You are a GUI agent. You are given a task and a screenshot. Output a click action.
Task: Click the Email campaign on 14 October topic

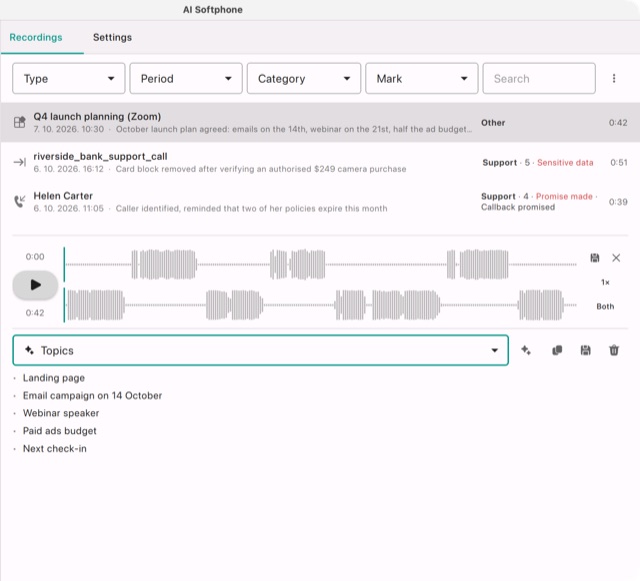92,395
